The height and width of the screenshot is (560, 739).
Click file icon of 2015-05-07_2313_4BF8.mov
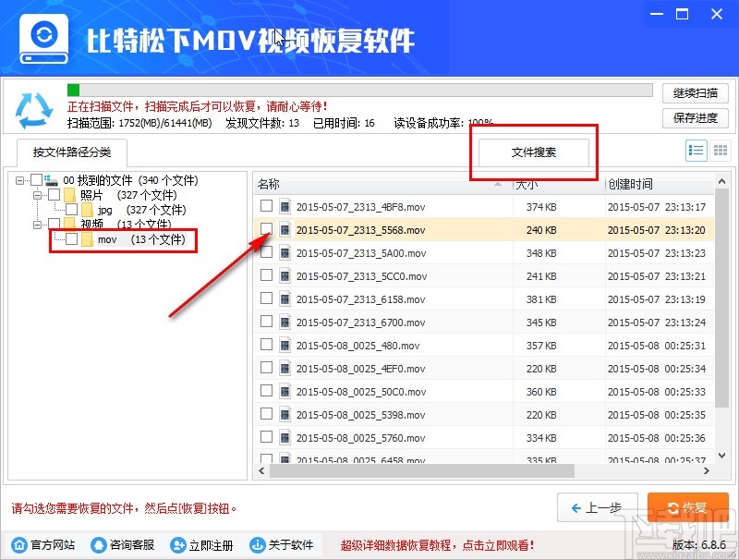click(285, 206)
